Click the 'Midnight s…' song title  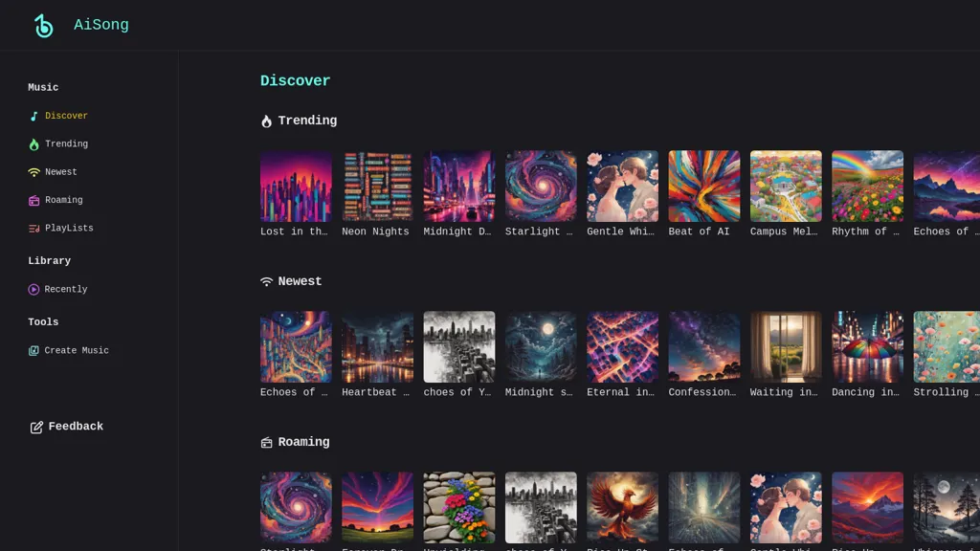(539, 392)
